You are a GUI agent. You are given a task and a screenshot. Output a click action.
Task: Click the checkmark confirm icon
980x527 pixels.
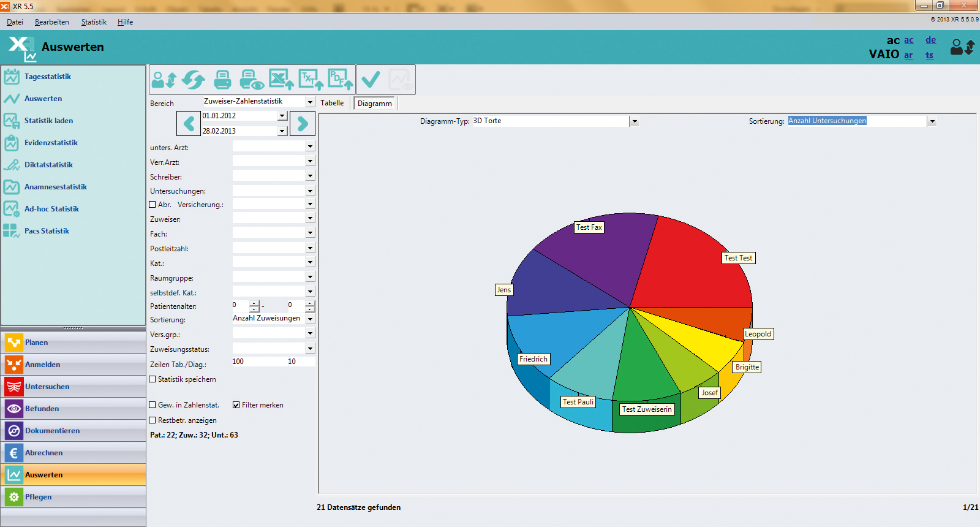371,80
